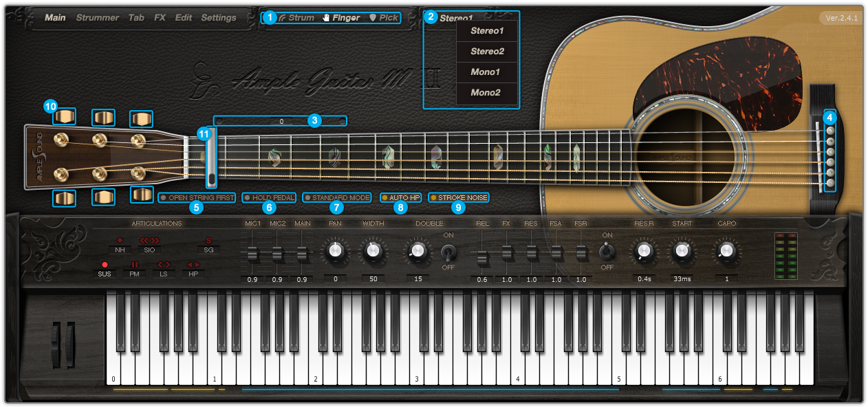Click the REL fader
This screenshot has height=407, width=868.
click(482, 258)
